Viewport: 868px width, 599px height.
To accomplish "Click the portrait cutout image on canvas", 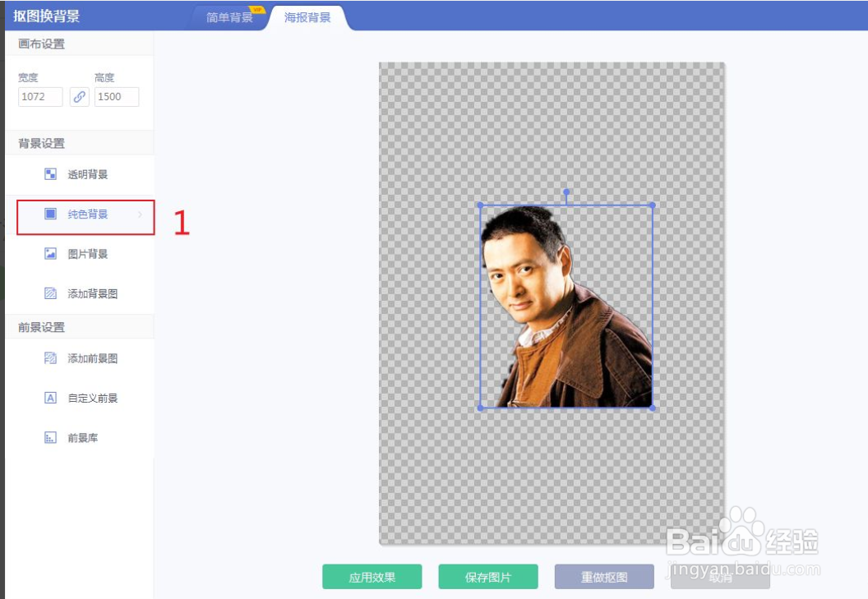I will 566,306.
